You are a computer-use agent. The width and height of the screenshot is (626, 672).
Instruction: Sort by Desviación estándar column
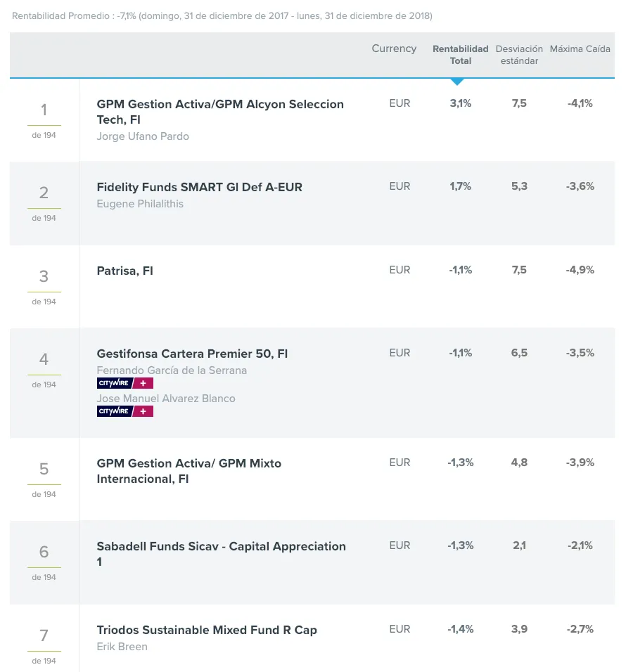click(x=519, y=55)
